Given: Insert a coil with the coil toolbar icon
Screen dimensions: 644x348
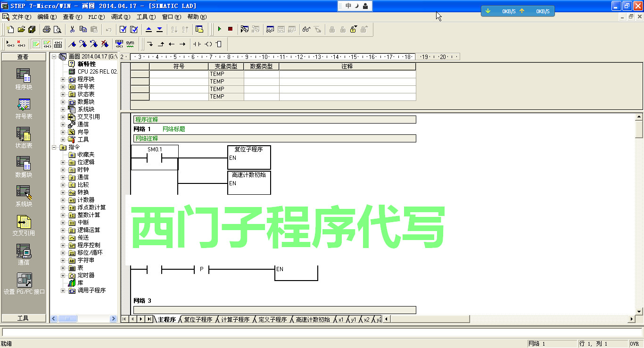Looking at the screenshot, I should click(x=208, y=44).
